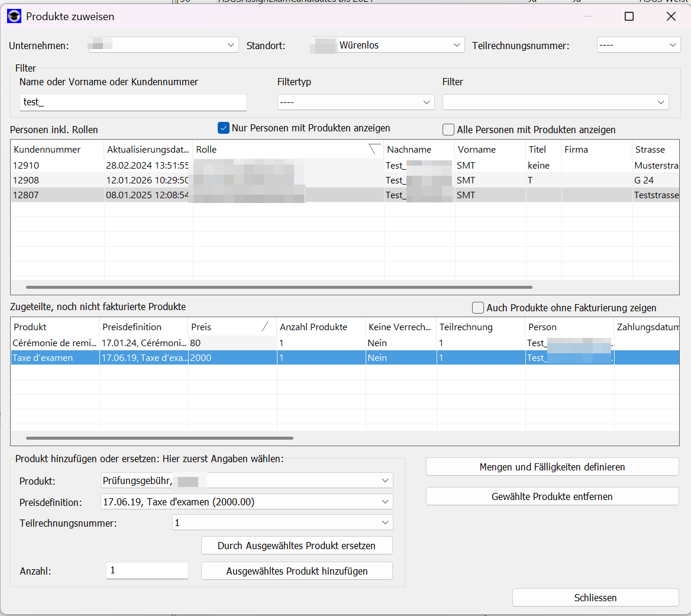Viewport: 691px width, 616px height.
Task: Click the Person column header in products table
Action: [569, 327]
